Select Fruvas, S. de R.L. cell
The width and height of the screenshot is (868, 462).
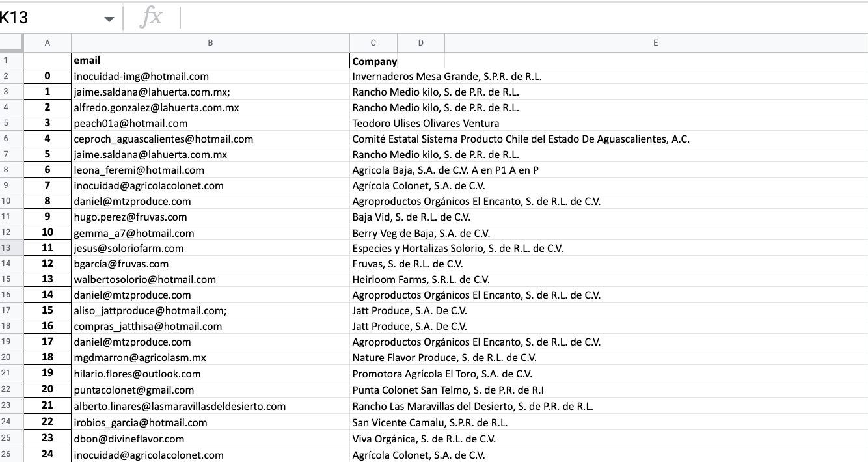tap(407, 264)
